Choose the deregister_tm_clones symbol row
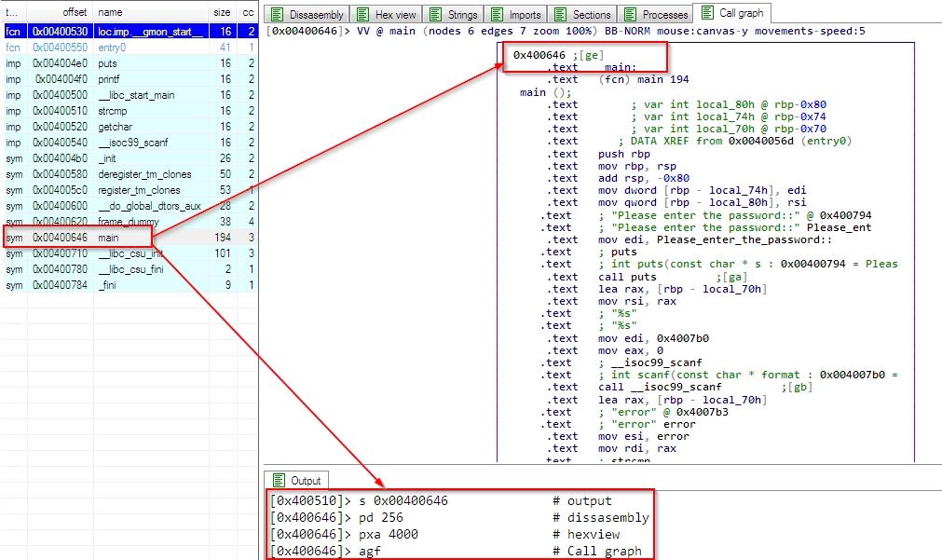 click(x=130, y=174)
